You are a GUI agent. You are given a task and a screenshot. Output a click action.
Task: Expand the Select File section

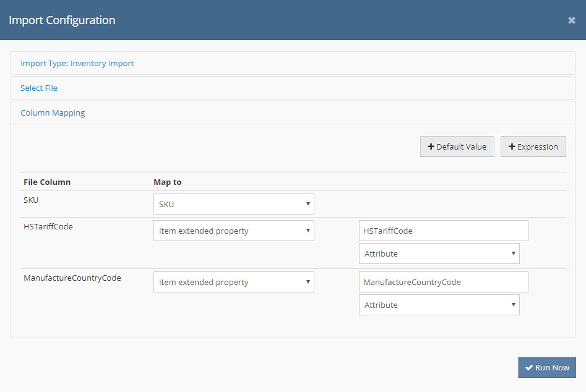39,88
